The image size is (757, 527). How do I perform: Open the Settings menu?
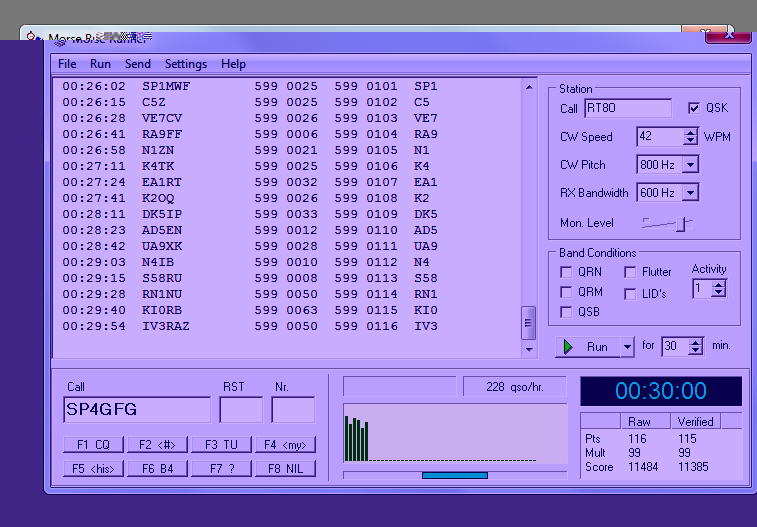coord(186,64)
